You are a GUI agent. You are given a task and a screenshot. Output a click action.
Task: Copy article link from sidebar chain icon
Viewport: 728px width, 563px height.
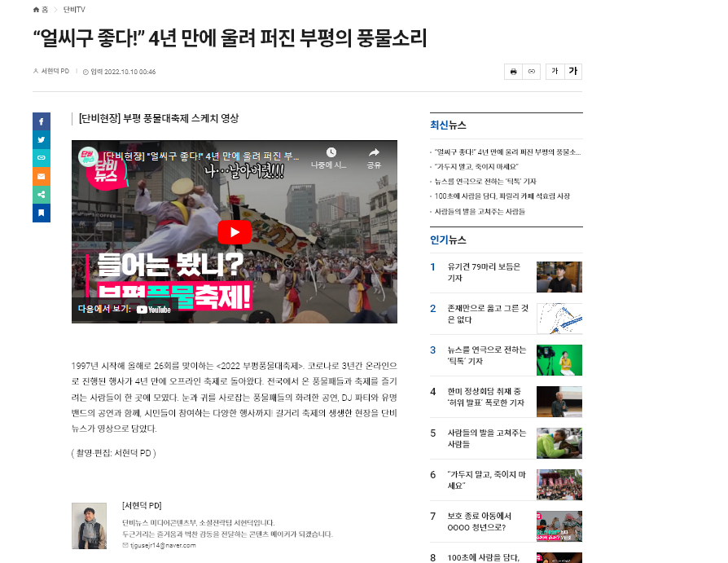tap(42, 158)
